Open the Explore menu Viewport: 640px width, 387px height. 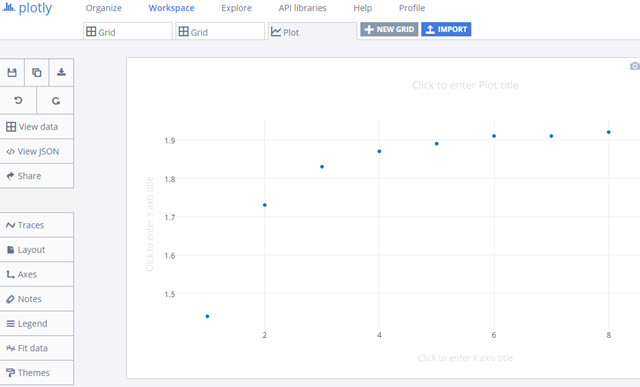click(236, 8)
